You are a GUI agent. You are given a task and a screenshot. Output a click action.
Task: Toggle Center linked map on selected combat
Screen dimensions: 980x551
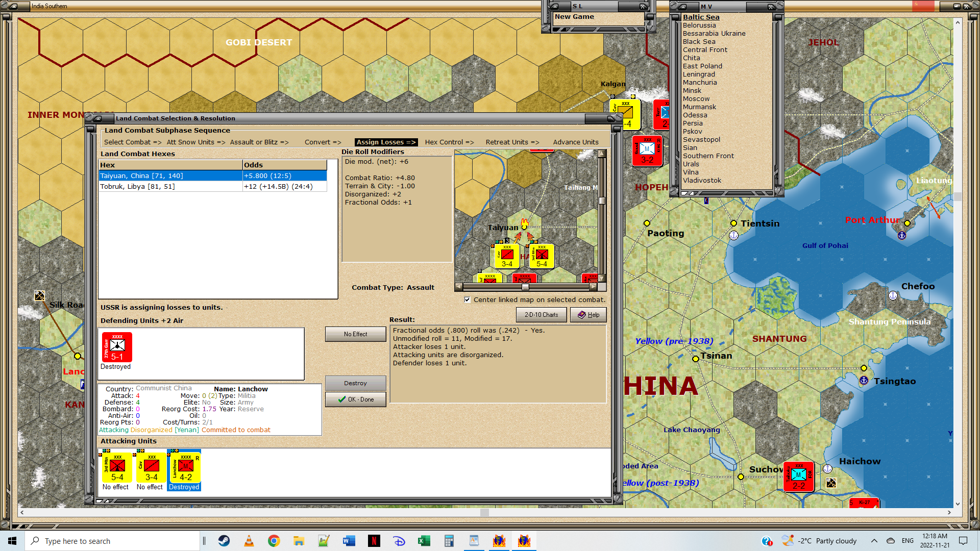(x=467, y=299)
